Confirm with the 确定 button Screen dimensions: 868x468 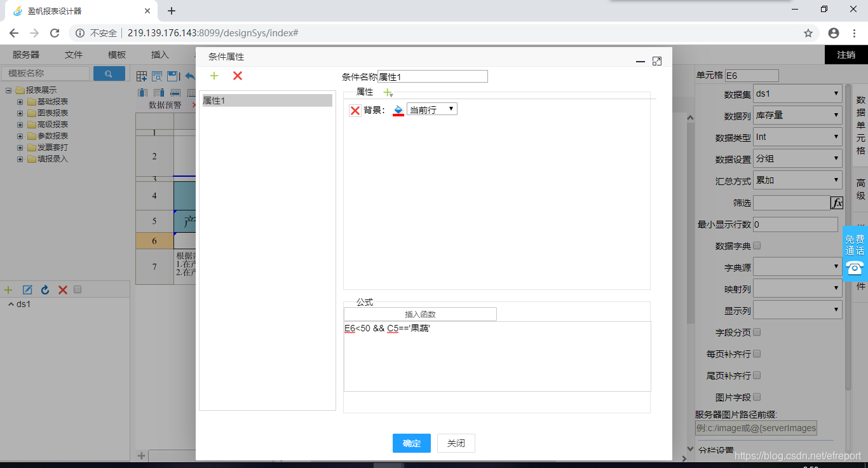[x=412, y=443]
